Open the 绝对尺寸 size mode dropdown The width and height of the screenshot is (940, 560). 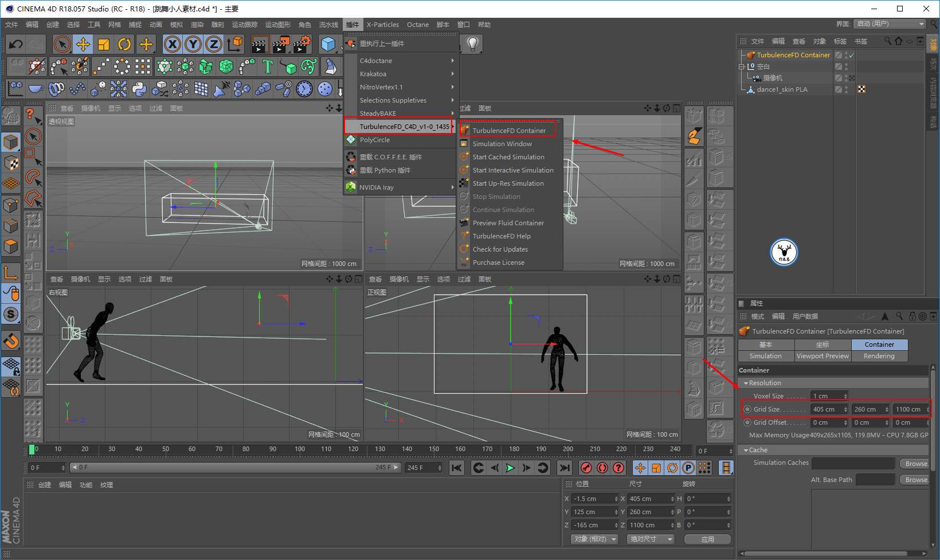tap(651, 539)
